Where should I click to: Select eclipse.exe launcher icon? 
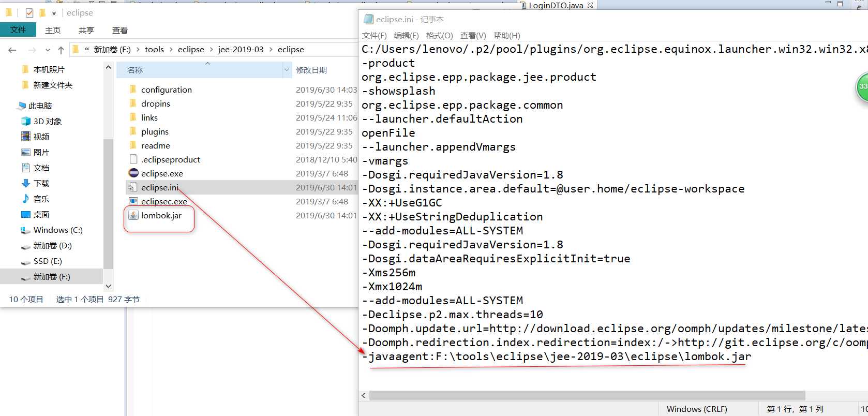pyautogui.click(x=133, y=173)
